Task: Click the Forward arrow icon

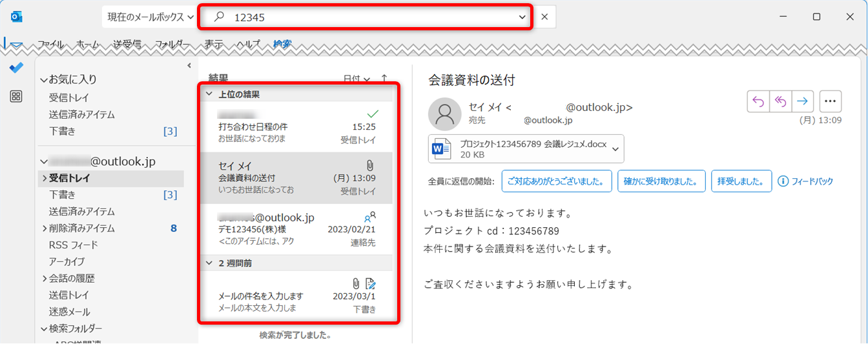Action: pos(802,101)
